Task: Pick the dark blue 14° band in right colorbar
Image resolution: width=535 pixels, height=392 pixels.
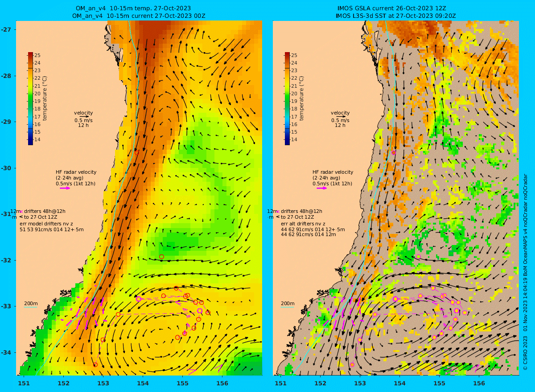Action: [x=287, y=140]
